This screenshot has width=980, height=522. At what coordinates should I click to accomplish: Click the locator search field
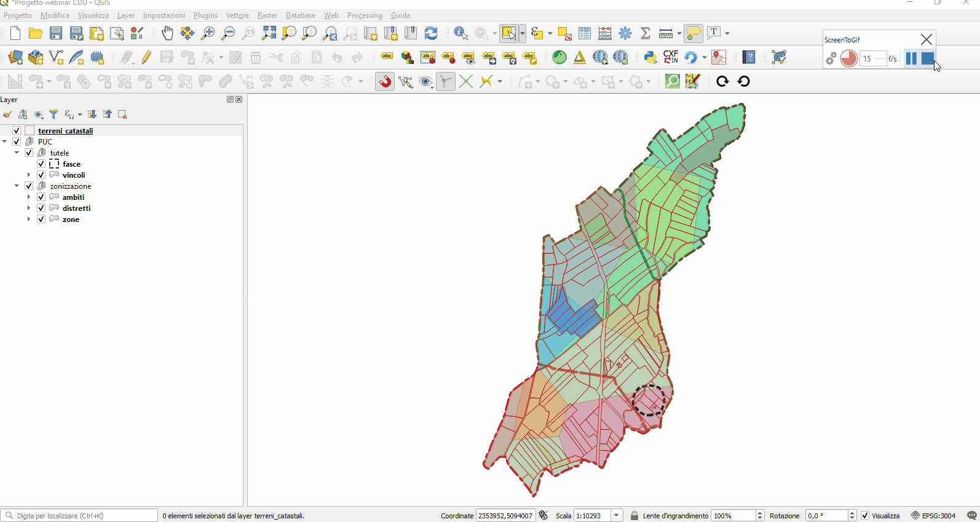click(79, 515)
